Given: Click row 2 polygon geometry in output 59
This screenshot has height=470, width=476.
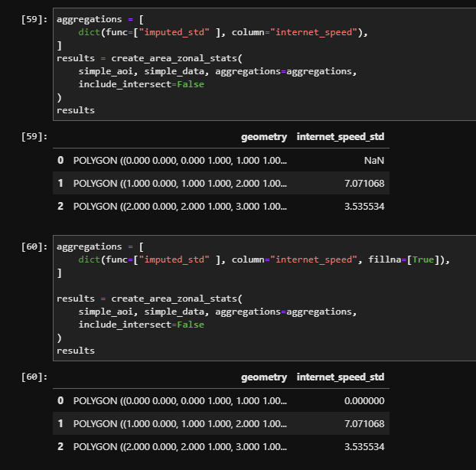Looking at the screenshot, I should tap(180, 207).
